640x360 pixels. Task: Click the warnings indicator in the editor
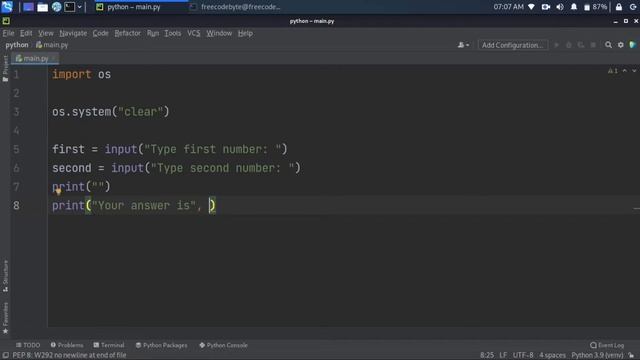pos(613,71)
